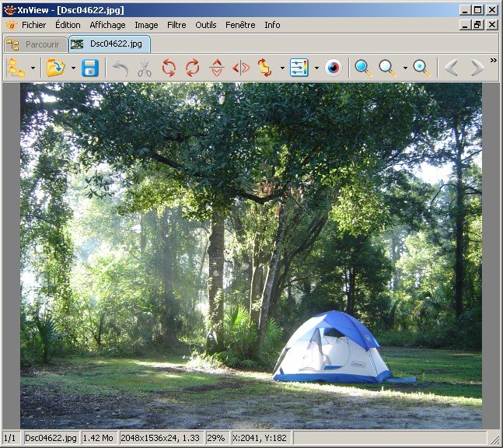
Task: Click the red-eye correction icon
Action: click(x=334, y=68)
